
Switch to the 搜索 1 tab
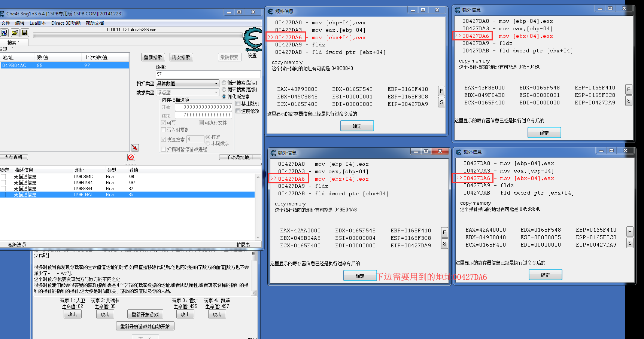[x=13, y=43]
